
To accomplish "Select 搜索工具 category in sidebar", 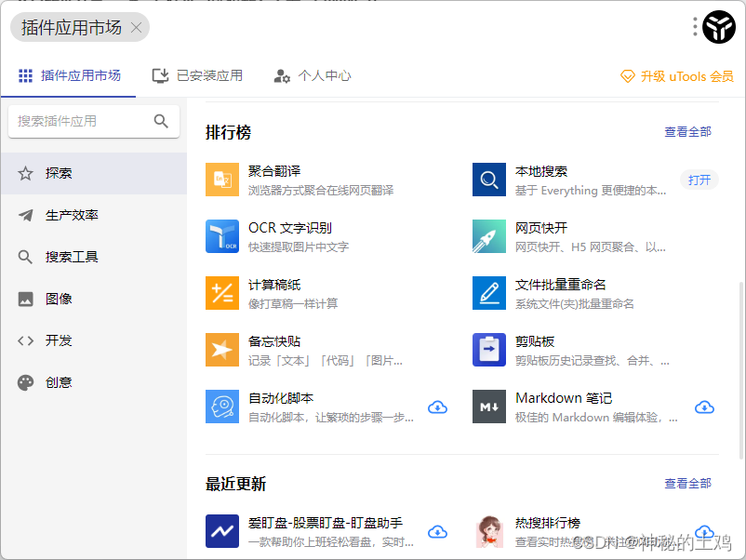I will point(94,257).
